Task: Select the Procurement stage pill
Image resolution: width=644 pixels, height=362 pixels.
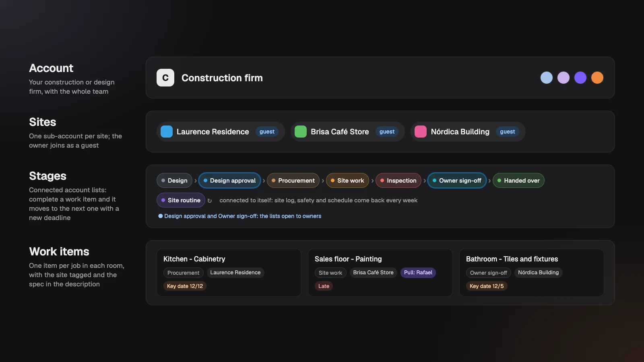Action: point(293,181)
